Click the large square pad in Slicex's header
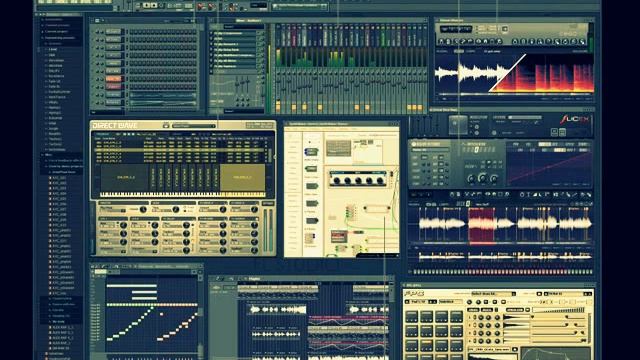Image resolution: width=640 pixels, height=360 pixels. click(458, 125)
